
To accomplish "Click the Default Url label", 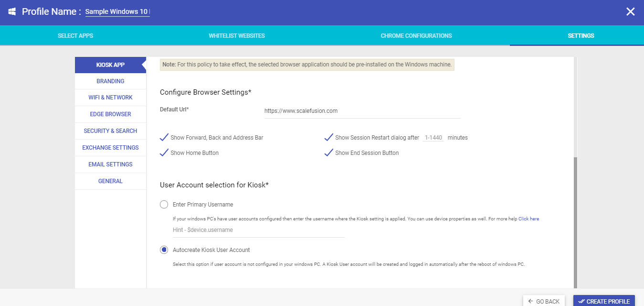I will coord(174,109).
